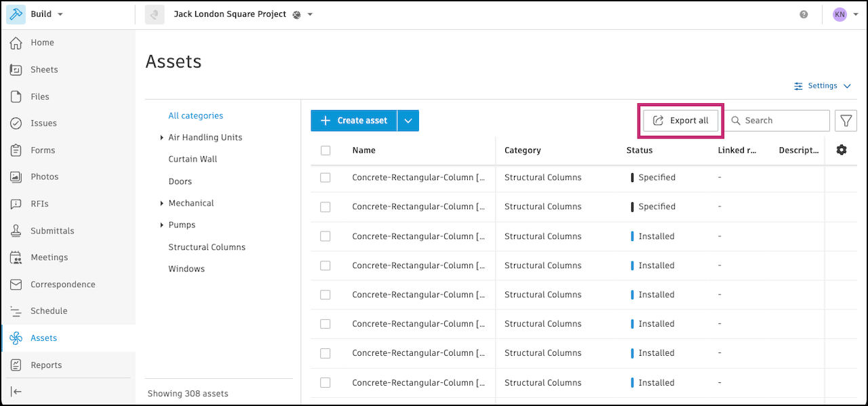
Task: Expand the Settings dropdown
Action: 823,86
